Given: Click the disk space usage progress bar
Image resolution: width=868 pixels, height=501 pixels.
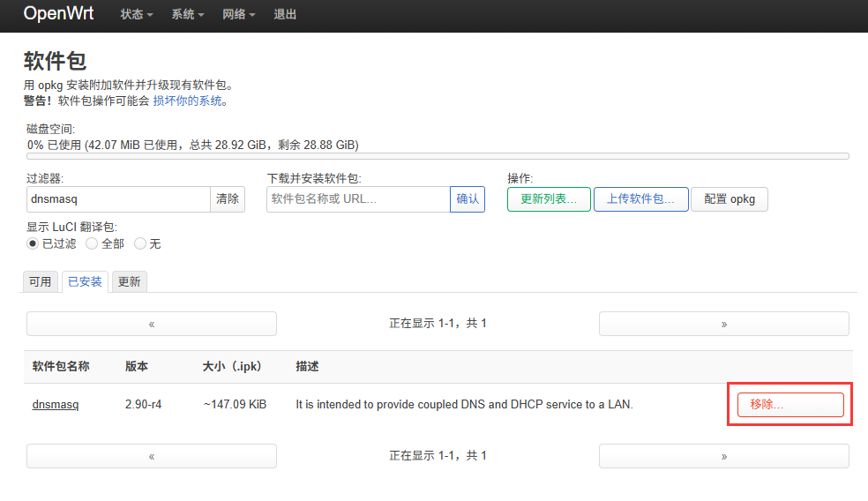Looking at the screenshot, I should tap(438, 157).
